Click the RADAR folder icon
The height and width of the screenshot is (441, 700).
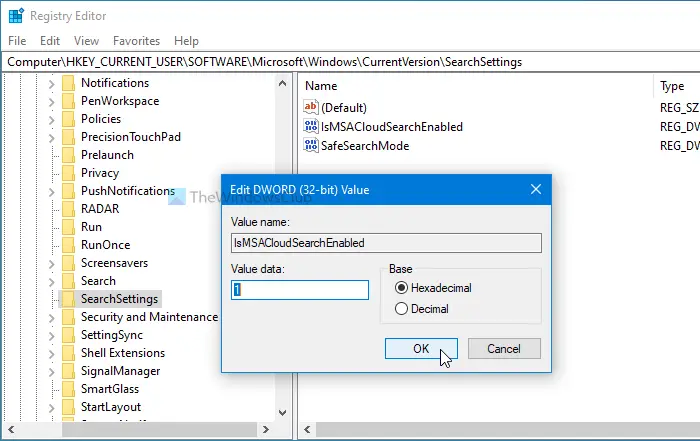click(x=68, y=209)
